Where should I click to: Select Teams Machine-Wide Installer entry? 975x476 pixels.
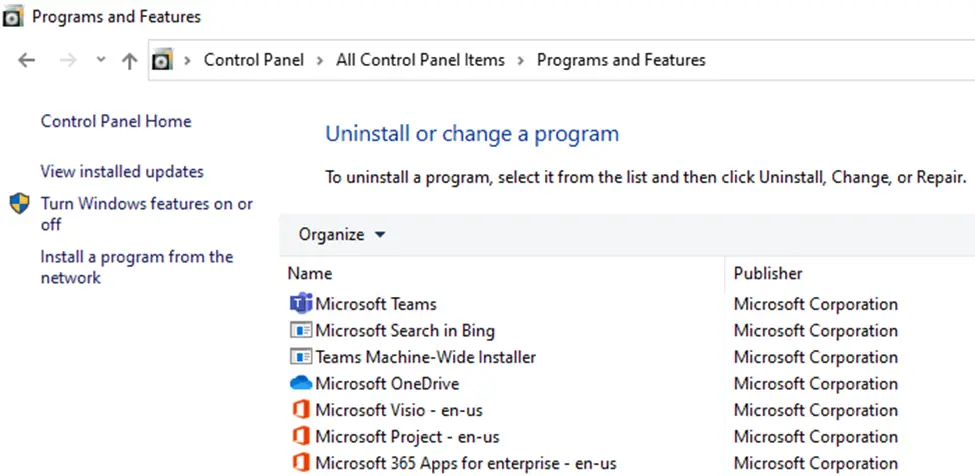[x=425, y=357]
